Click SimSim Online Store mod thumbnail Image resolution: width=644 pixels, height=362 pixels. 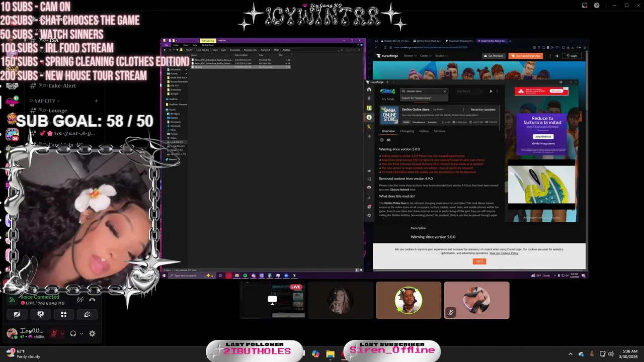[389, 115]
